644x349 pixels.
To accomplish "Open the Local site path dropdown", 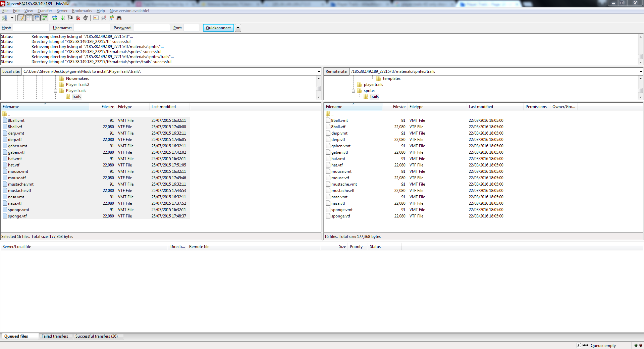I will pos(319,71).
